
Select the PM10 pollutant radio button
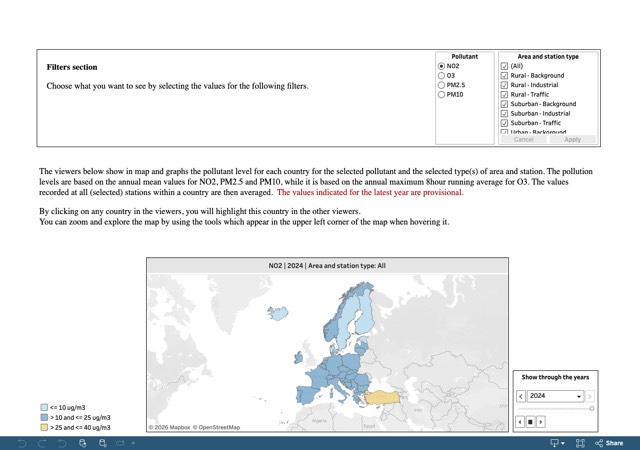[441, 94]
